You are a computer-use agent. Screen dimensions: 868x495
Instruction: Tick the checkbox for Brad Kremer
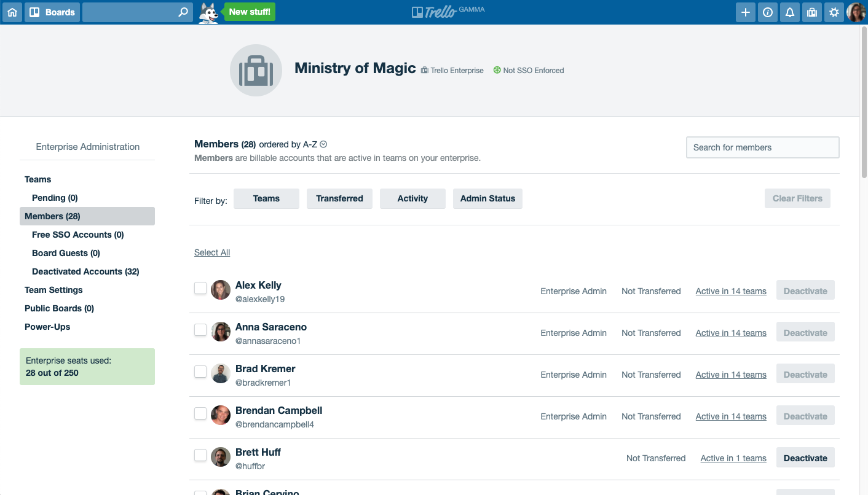[x=200, y=372]
